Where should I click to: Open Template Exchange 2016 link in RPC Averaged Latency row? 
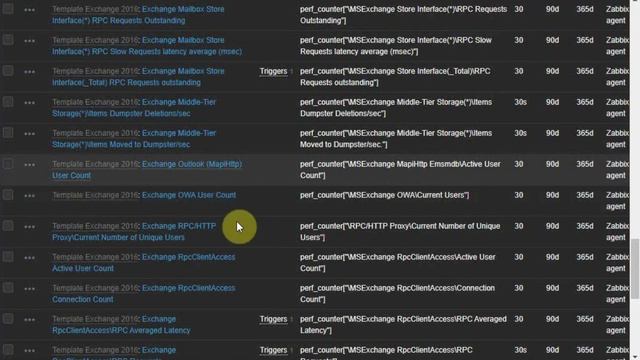96,319
